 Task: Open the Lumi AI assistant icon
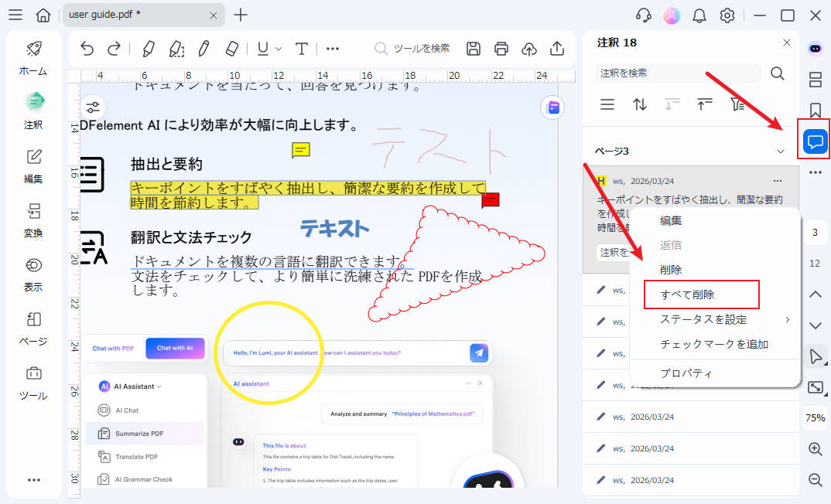[x=814, y=49]
